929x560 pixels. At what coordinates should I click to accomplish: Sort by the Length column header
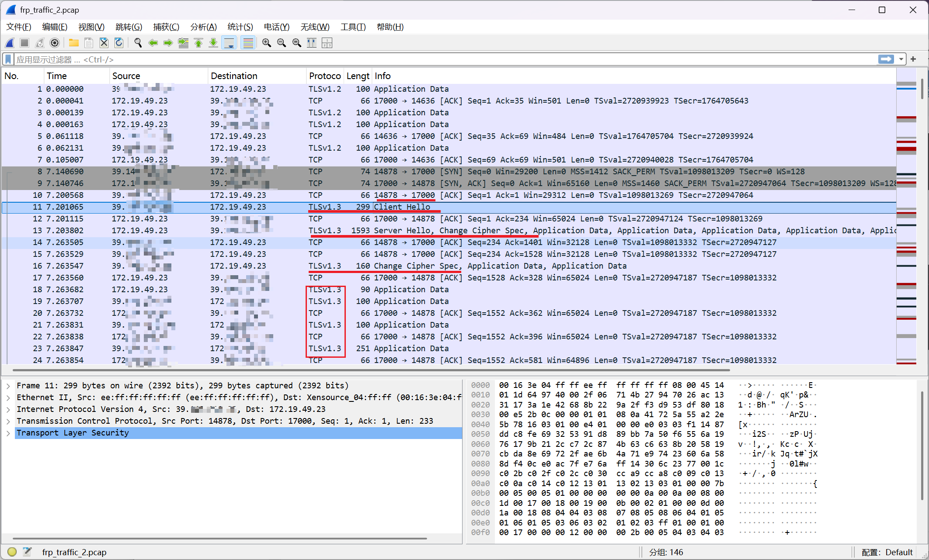pos(358,76)
